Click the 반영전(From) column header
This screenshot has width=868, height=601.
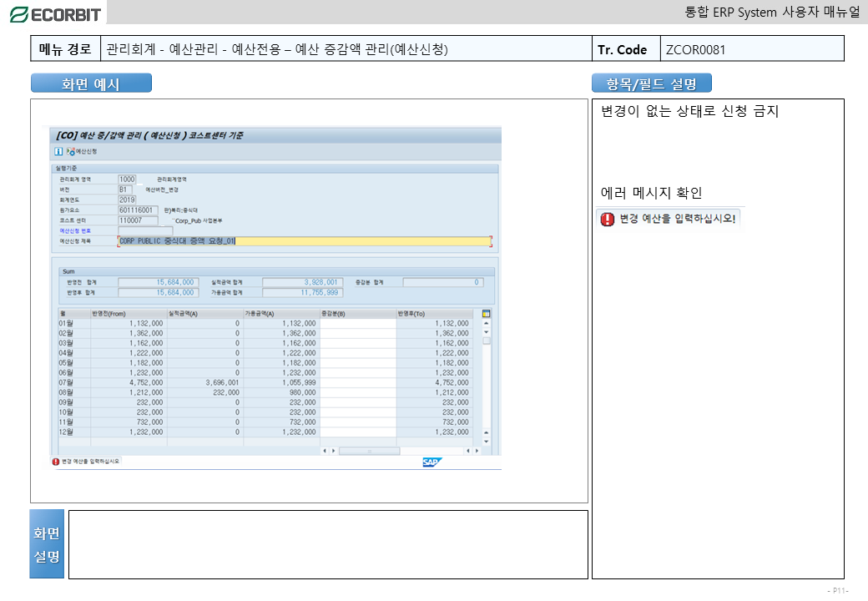pos(129,314)
